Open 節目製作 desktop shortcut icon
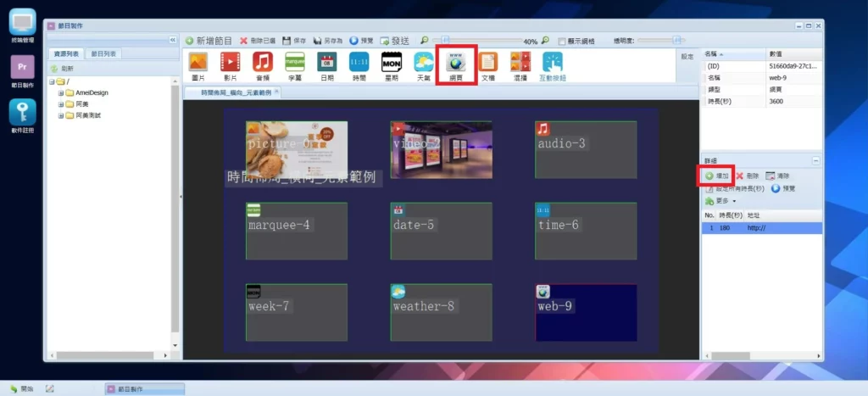Image resolution: width=868 pixels, height=396 pixels. [21, 69]
